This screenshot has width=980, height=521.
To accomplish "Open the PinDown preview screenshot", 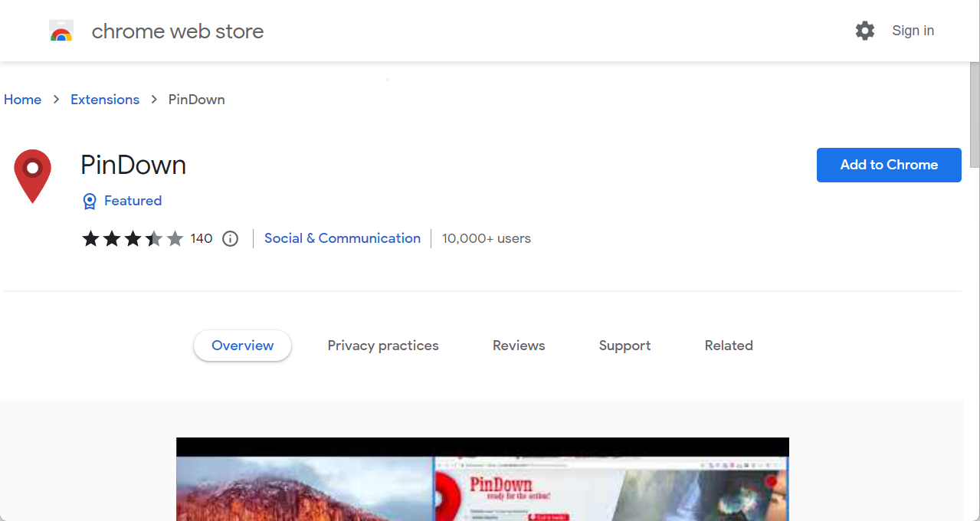I will pos(483,479).
